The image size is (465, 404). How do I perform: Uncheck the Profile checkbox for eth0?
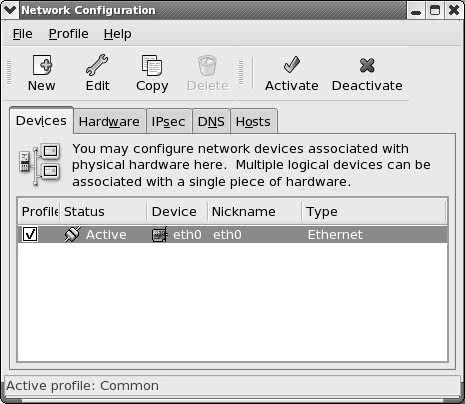click(30, 234)
